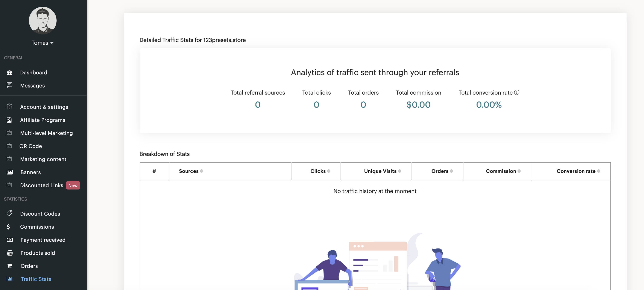This screenshot has width=644, height=290.
Task: Select the QR Code menu item
Action: click(x=31, y=146)
